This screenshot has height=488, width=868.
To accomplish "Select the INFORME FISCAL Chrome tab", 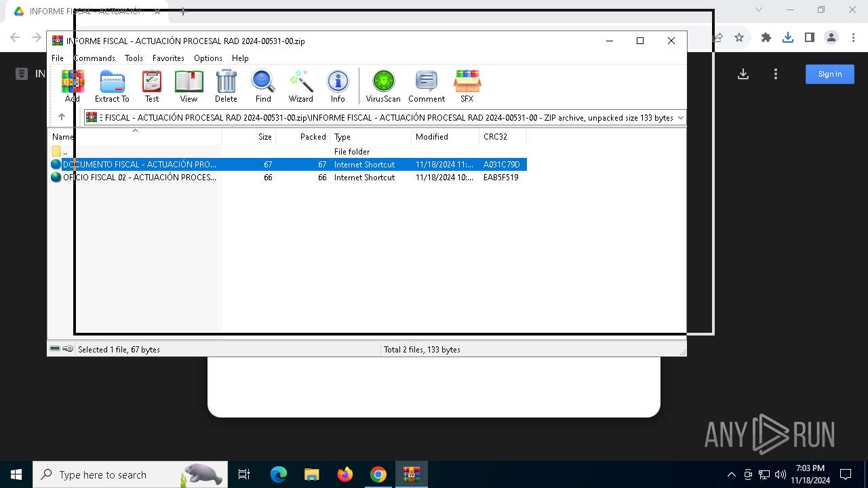I will (88, 12).
